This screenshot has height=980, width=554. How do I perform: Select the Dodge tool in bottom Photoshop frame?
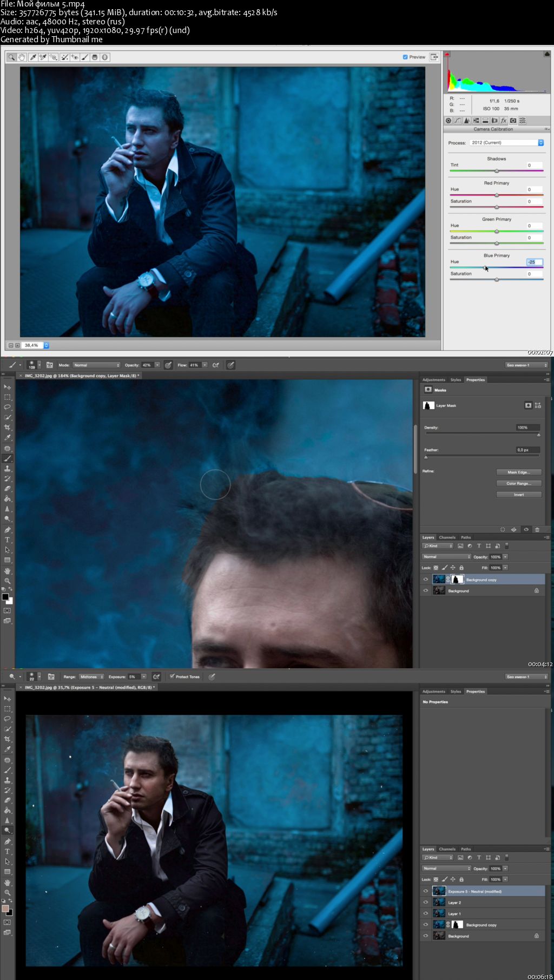tap(8, 830)
